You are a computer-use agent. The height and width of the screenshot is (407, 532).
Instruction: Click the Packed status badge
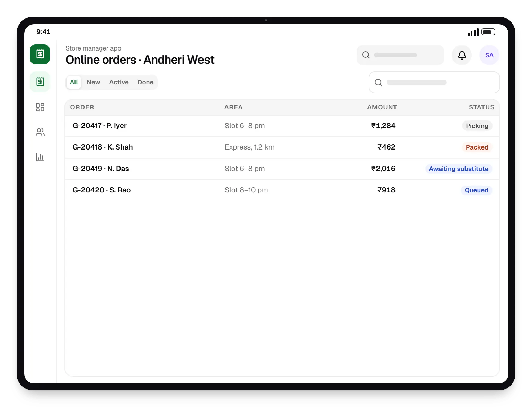click(x=477, y=147)
